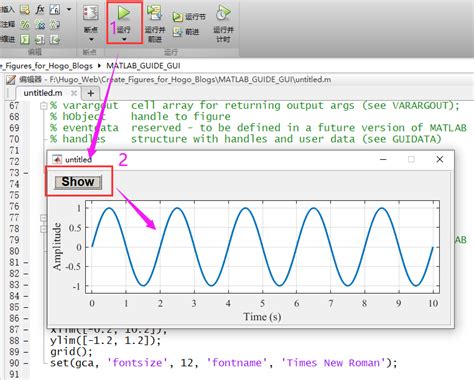Click the Show button in untitled window
Viewport: 474px width, 380px height.
tap(78, 182)
